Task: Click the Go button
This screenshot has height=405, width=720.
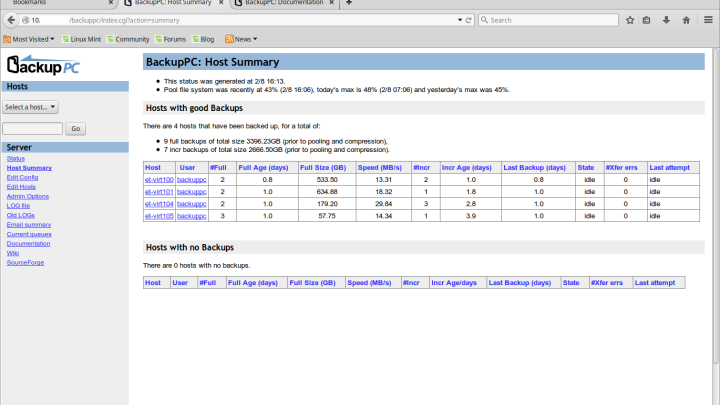Action: [75, 129]
